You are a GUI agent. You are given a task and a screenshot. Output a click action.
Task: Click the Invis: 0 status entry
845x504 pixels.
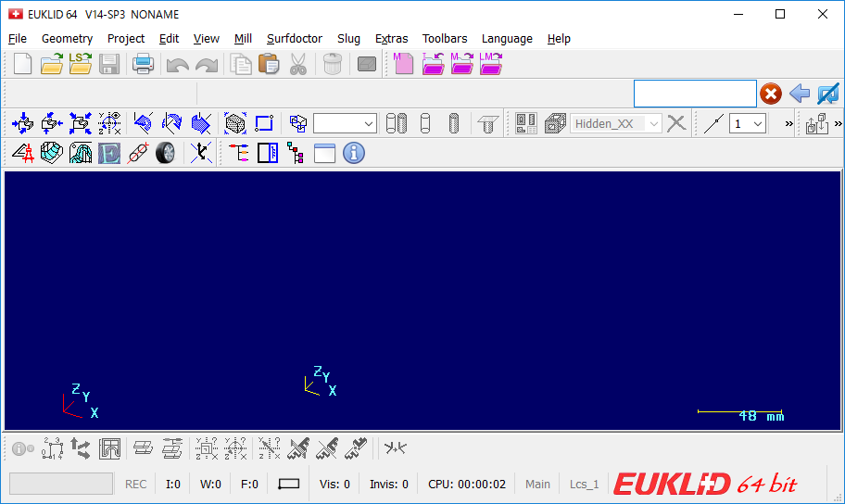point(389,484)
